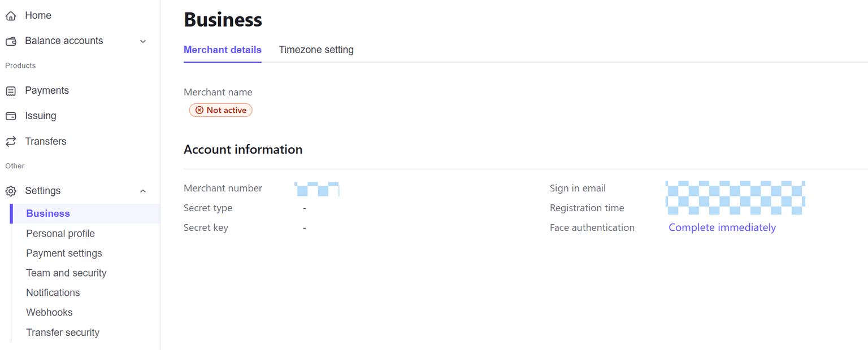Screen dimensions: 868x350
Task: Click the Complete immediately link
Action: pyautogui.click(x=722, y=228)
